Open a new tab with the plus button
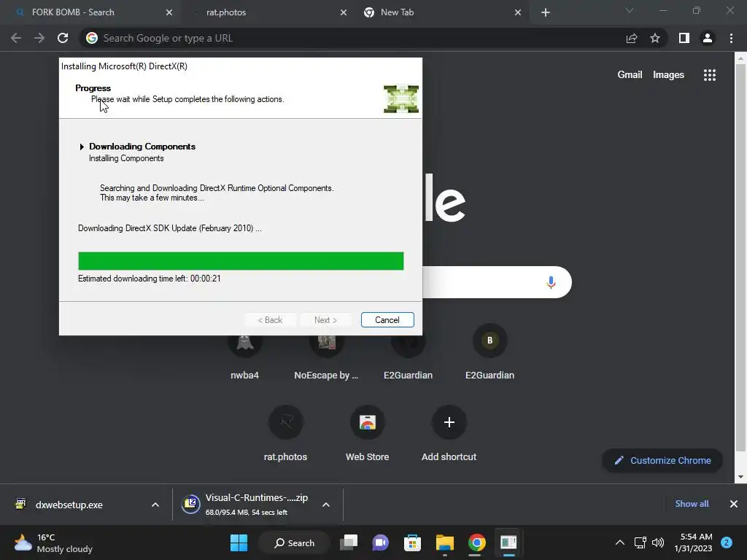The image size is (747, 560). pyautogui.click(x=546, y=12)
